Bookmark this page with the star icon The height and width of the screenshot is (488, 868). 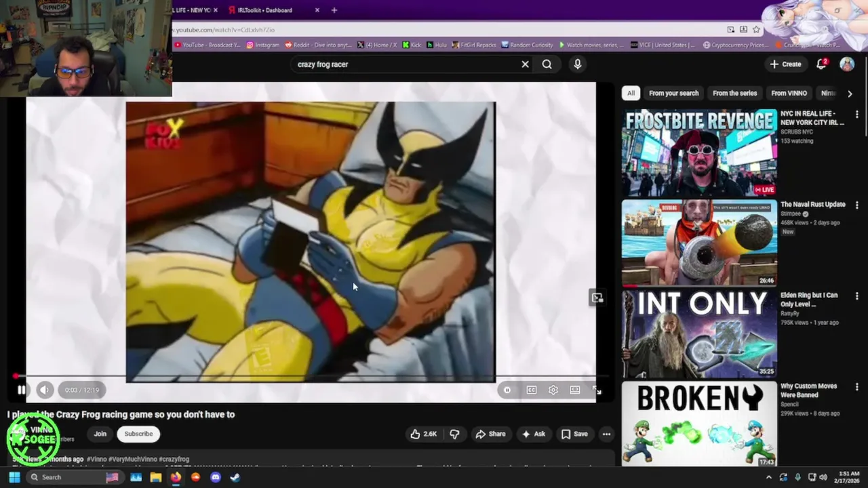click(x=756, y=30)
